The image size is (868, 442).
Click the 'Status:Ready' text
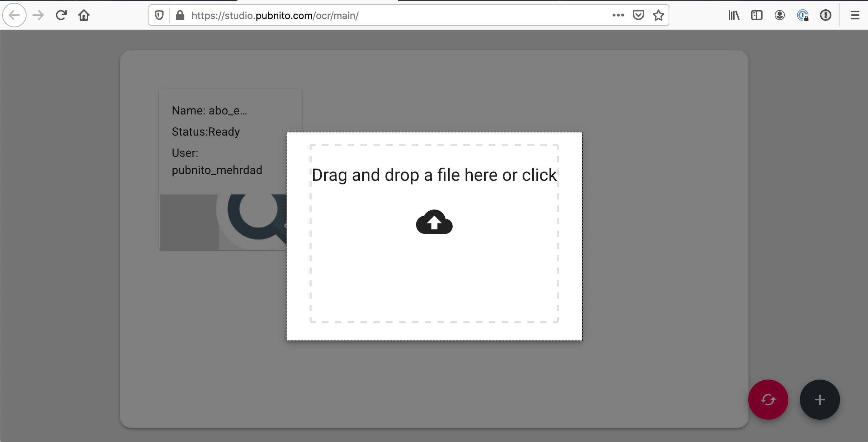(206, 132)
